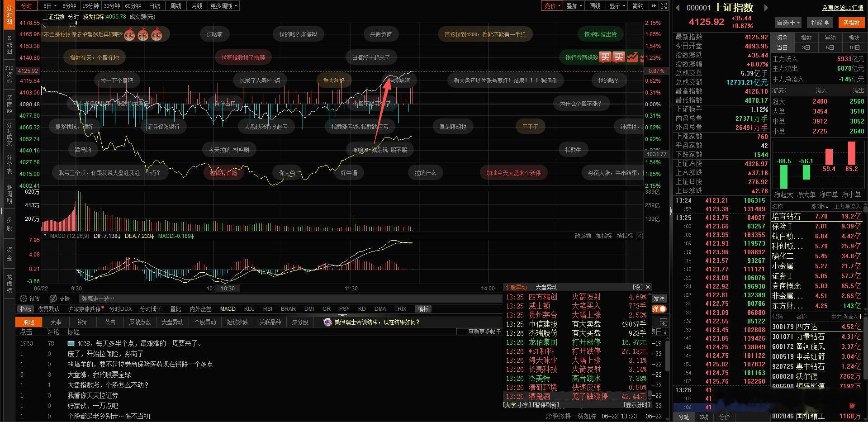Click the 10:30 time marker on the chart axis
Image resolution: width=868 pixels, height=422 pixels.
(228, 289)
